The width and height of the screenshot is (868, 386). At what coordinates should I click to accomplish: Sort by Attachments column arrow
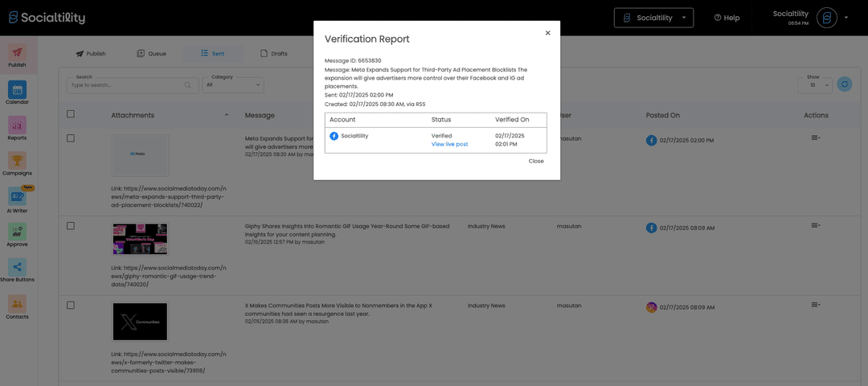point(227,115)
